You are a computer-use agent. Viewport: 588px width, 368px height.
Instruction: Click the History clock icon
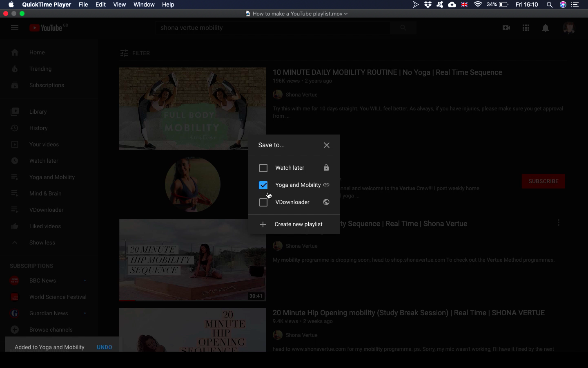pyautogui.click(x=15, y=128)
